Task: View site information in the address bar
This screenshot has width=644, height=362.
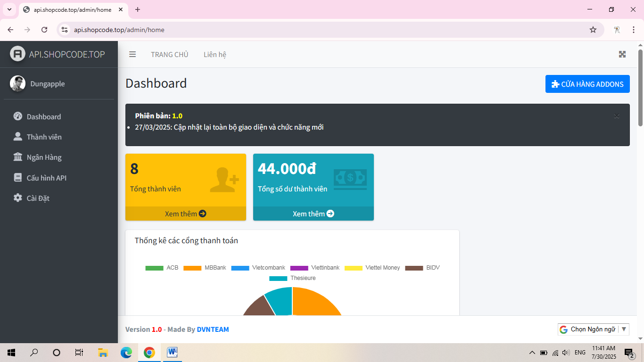Action: tap(65, 30)
